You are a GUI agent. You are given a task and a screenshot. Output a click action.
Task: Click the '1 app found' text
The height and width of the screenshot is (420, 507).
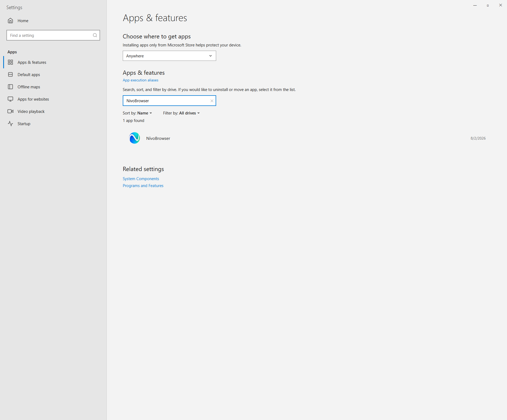pos(133,121)
